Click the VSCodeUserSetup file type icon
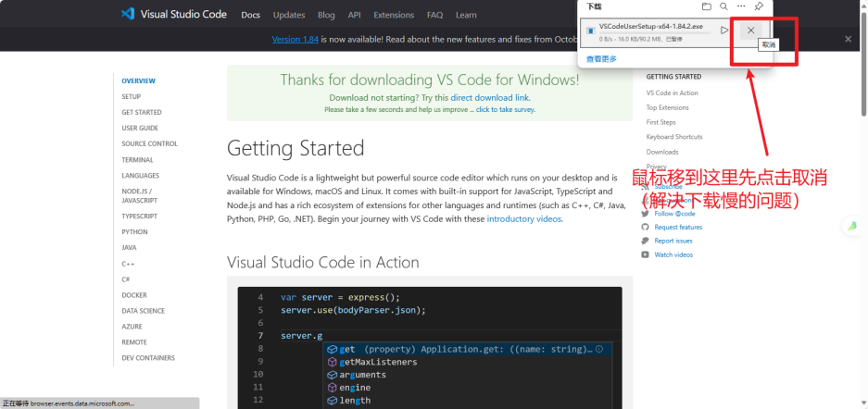Viewport: 868px width, 409px height. (x=591, y=31)
